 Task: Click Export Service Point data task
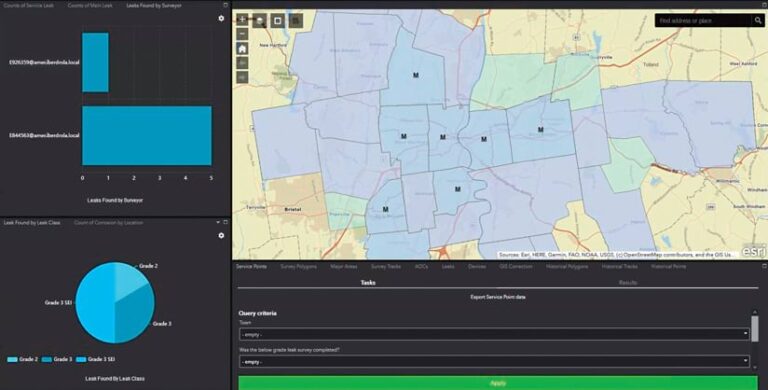498,297
